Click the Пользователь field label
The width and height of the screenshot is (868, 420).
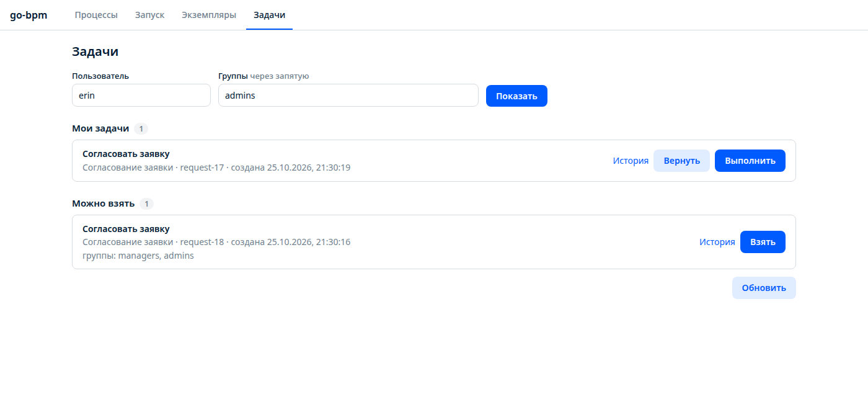coord(100,76)
